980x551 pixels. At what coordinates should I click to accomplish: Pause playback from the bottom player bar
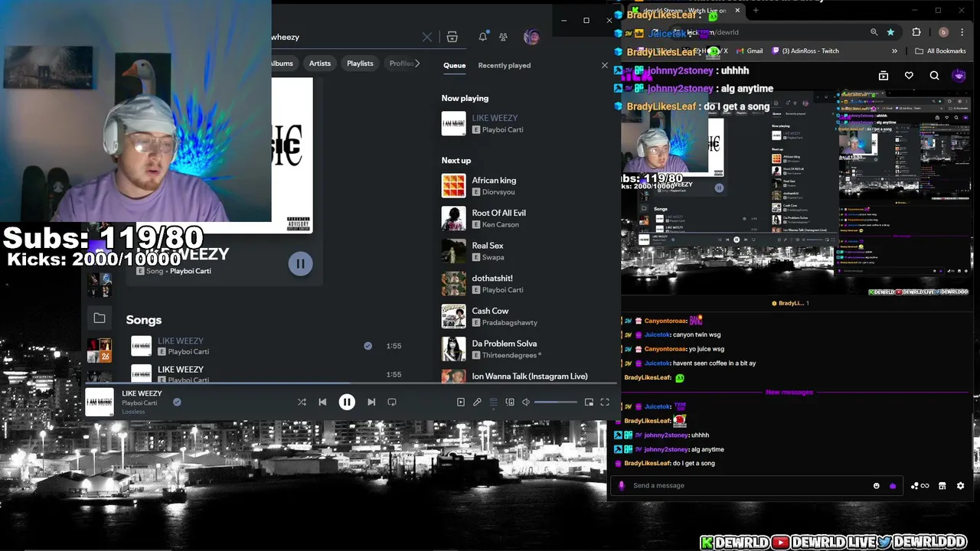coord(347,402)
